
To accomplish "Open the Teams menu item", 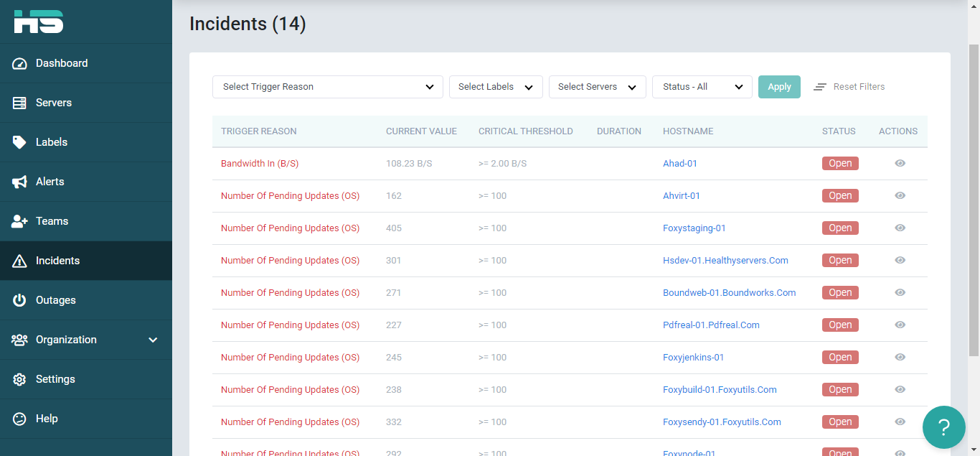I will point(86,221).
